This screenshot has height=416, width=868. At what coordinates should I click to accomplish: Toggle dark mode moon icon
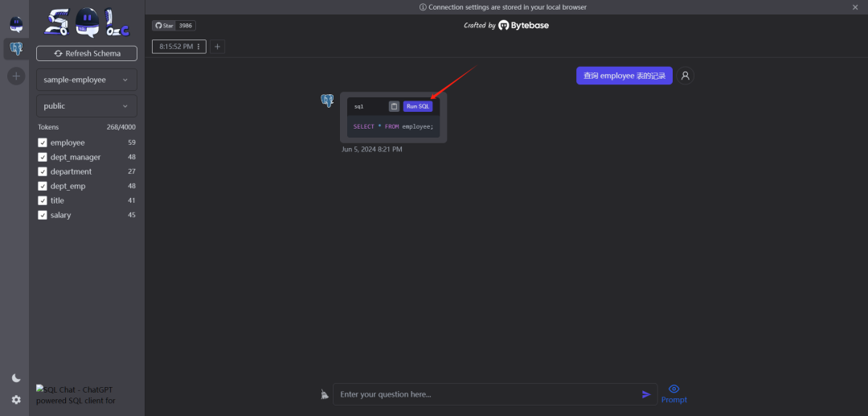click(x=16, y=377)
